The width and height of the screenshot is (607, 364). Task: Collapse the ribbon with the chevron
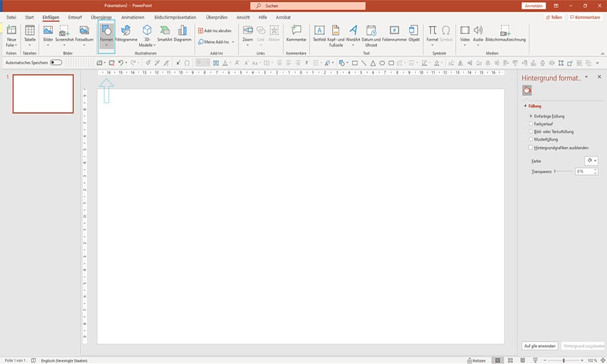pyautogui.click(x=602, y=53)
